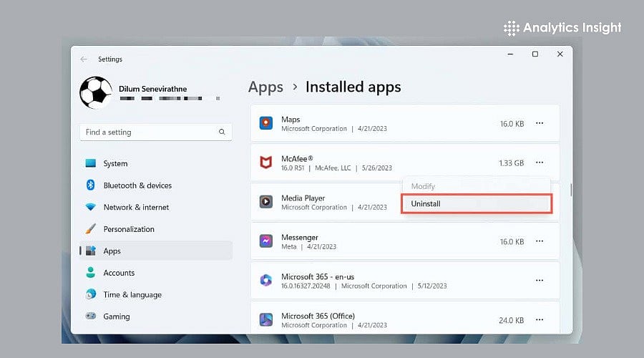Click the search magnifier icon
This screenshot has width=644, height=358.
[222, 132]
